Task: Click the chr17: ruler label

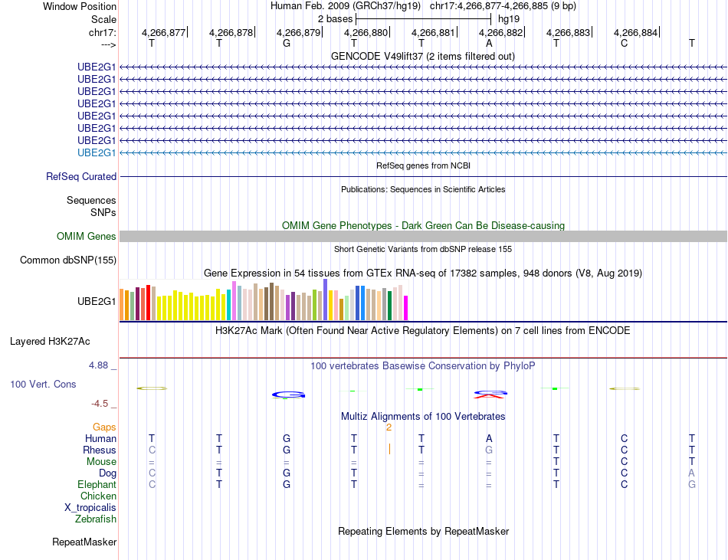Action: [x=102, y=32]
